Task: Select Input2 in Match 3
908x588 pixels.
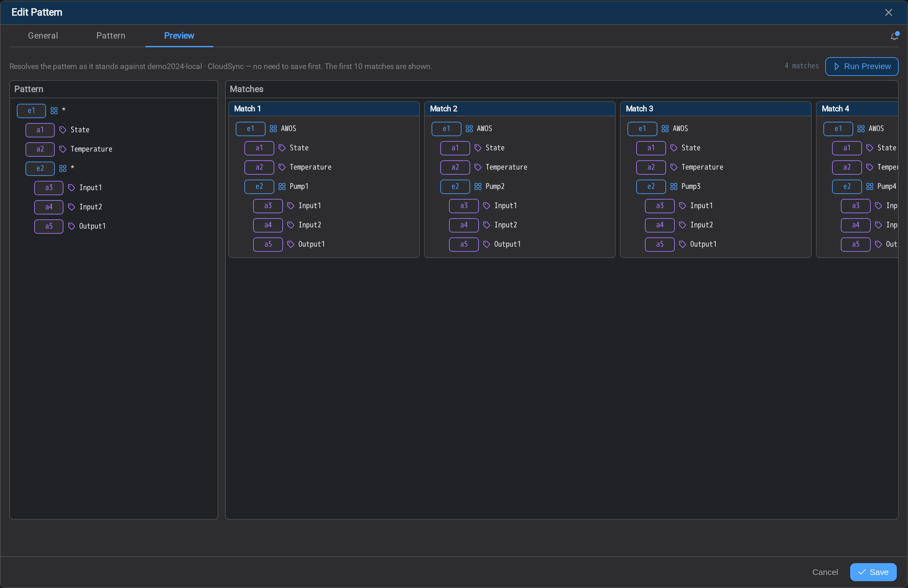Action: tap(701, 225)
